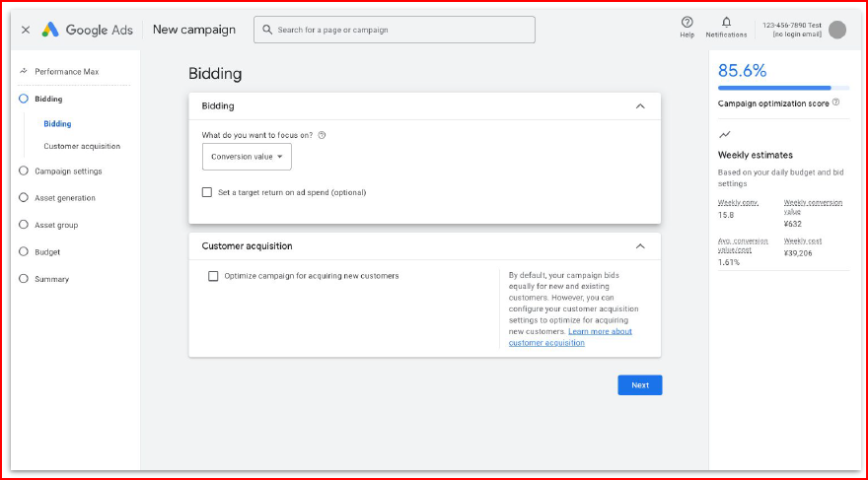Screen dimensions: 868x480
Task: Click the Performance Max sidebar icon
Action: coord(24,72)
